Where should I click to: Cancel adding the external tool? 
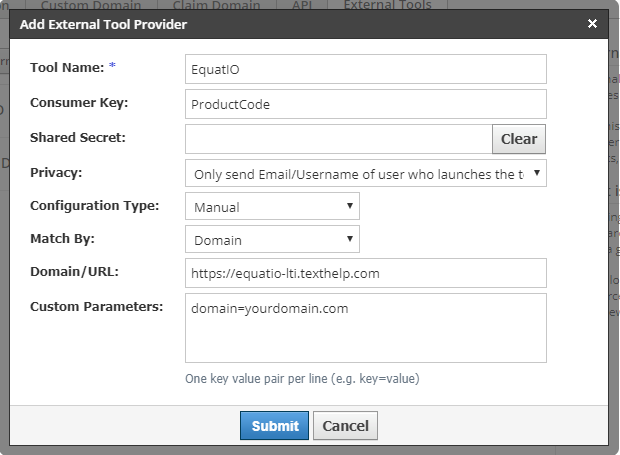(x=346, y=426)
